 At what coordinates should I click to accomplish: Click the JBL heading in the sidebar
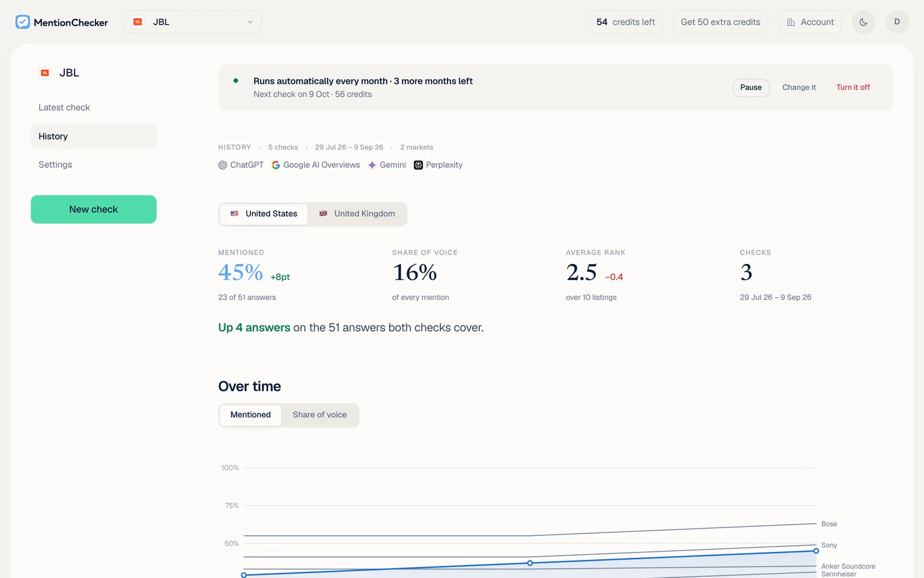[69, 73]
